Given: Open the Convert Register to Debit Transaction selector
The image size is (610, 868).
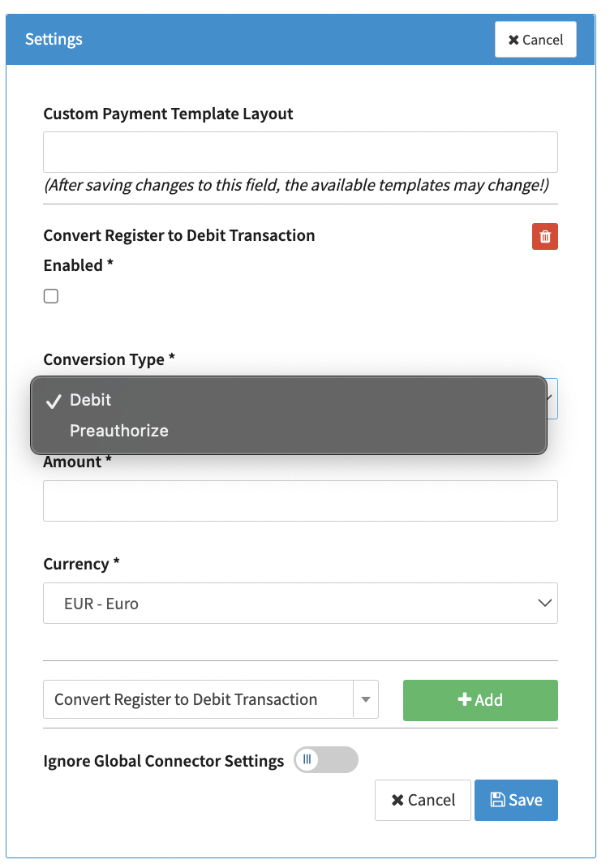Looking at the screenshot, I should [x=199, y=699].
